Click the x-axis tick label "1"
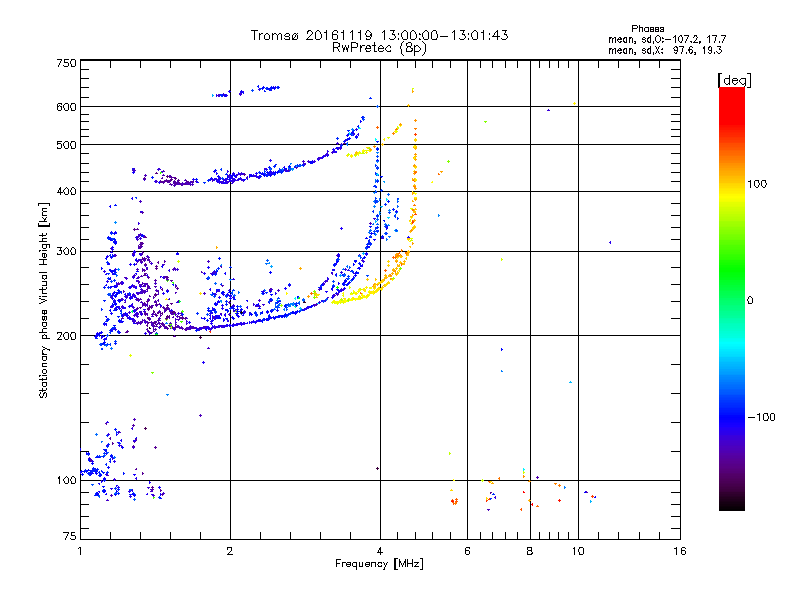800x600 pixels. [x=80, y=551]
